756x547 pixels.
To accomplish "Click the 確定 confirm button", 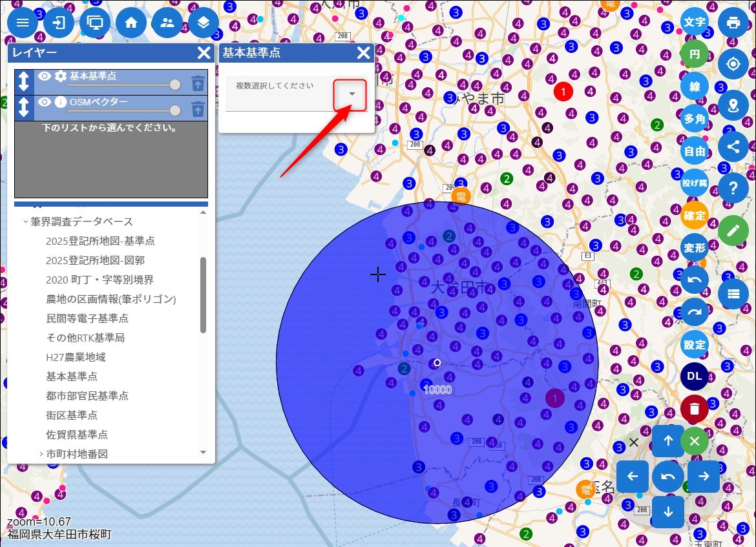I will point(695,216).
